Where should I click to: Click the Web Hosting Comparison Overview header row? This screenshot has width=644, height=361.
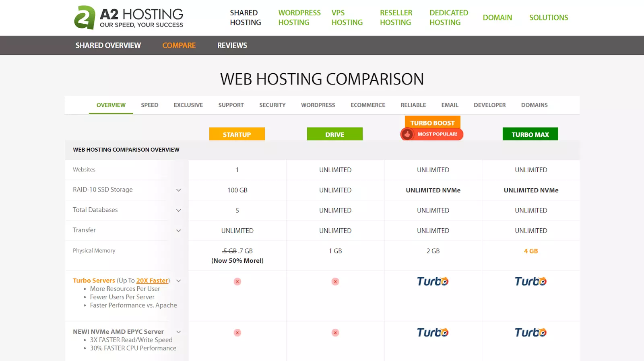coord(322,150)
